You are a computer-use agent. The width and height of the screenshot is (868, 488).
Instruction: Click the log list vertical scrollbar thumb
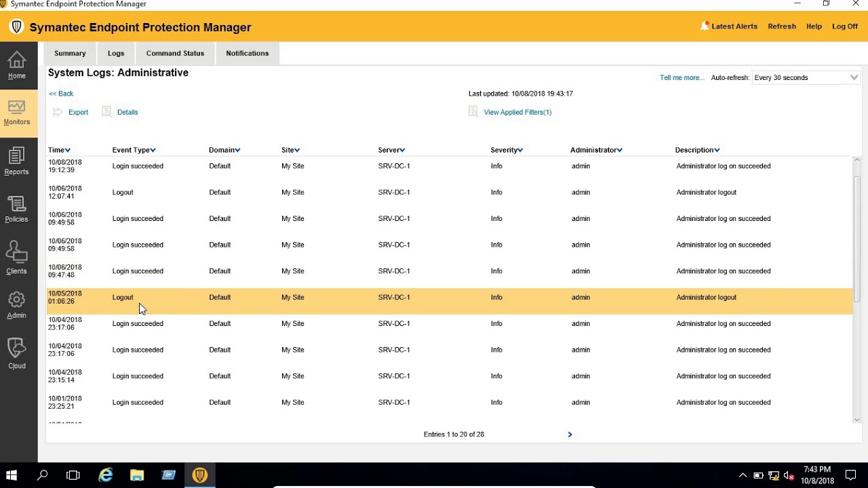[857, 239]
